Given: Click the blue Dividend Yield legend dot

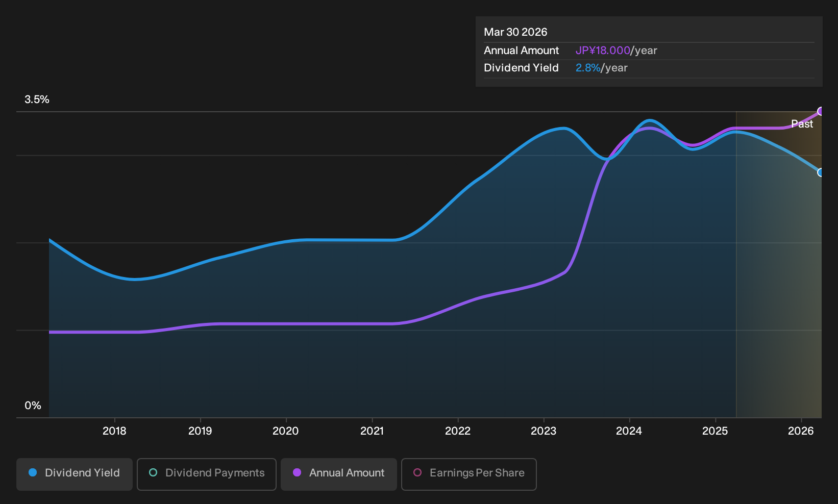Looking at the screenshot, I should click(x=33, y=472).
